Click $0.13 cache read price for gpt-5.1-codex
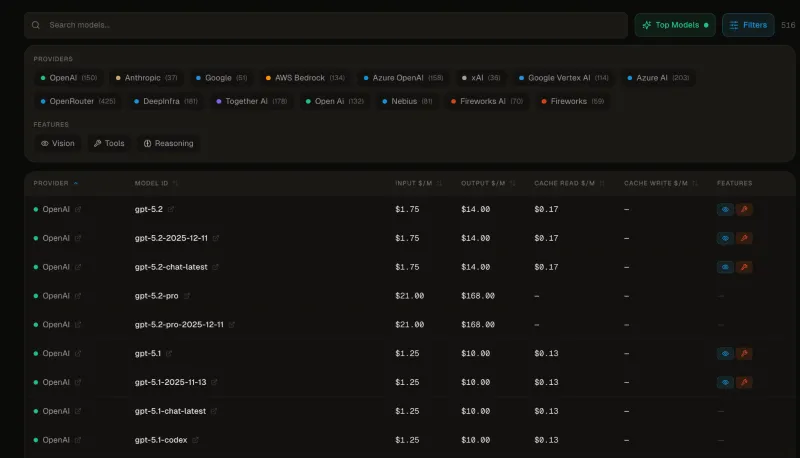 pos(546,440)
